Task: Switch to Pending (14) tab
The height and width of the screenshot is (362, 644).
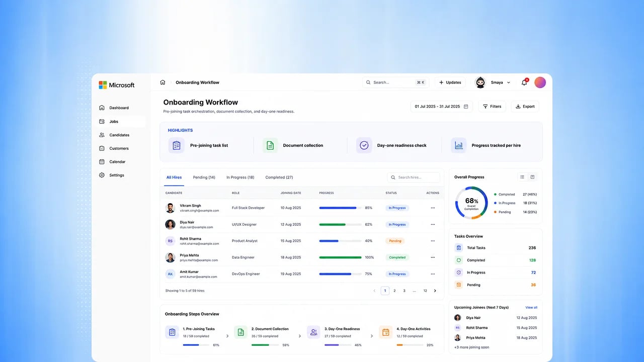Action: (x=204, y=177)
